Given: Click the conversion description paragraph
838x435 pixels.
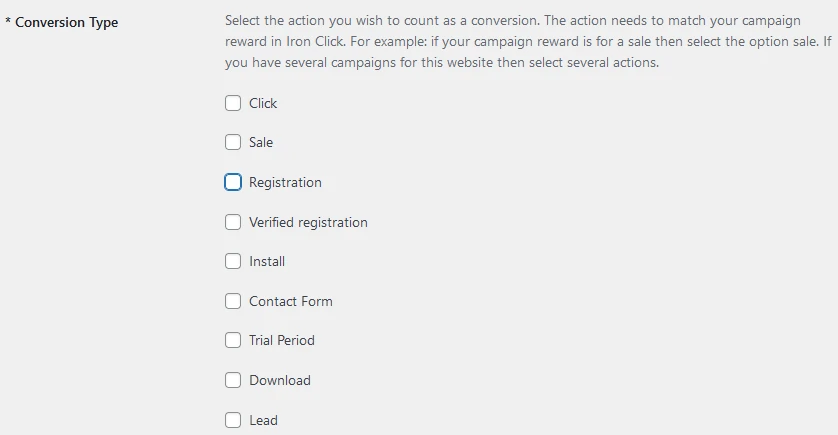Looking at the screenshot, I should click(x=528, y=41).
